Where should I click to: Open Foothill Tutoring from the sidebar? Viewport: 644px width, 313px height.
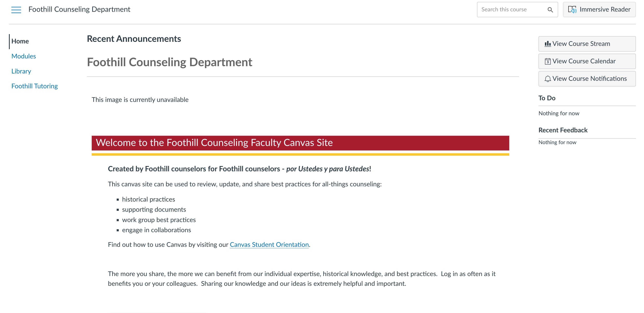[x=34, y=86]
